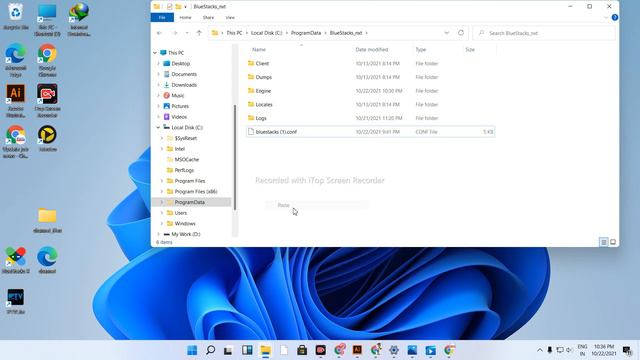Open Movies & TV from taskbar
Image resolution: width=640 pixels, height=360 pixels.
431,350
